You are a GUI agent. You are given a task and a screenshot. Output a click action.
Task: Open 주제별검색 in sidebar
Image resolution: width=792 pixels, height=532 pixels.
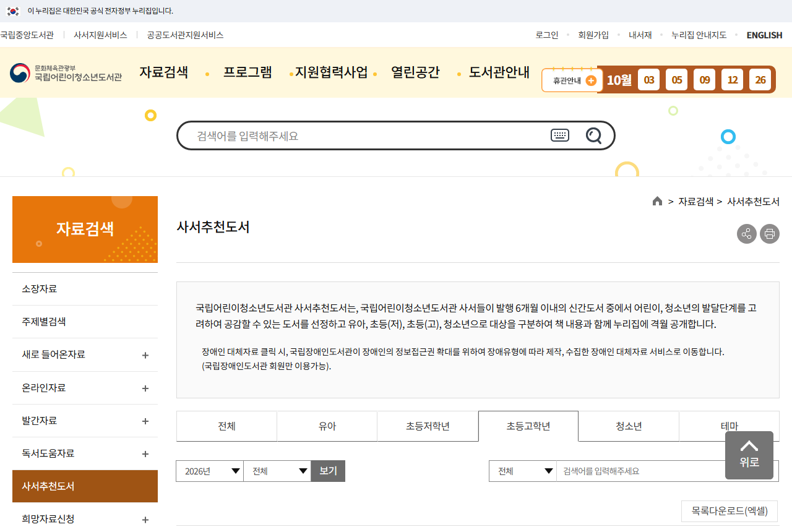pyautogui.click(x=85, y=322)
